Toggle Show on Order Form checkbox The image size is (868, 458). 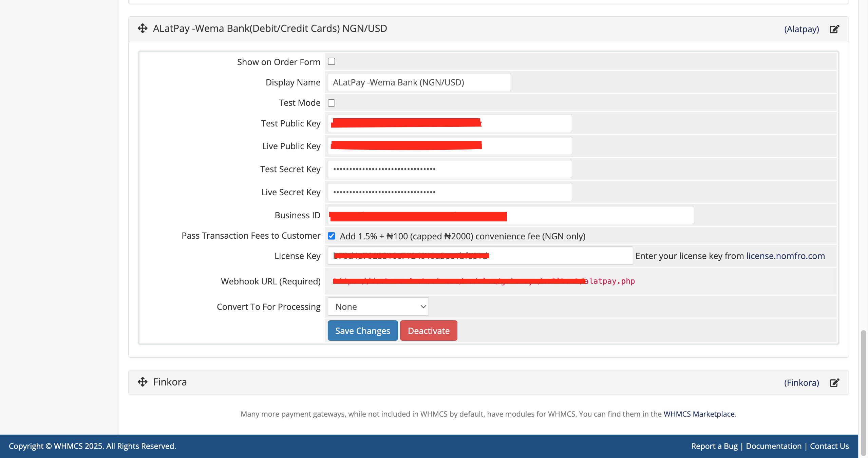[332, 61]
